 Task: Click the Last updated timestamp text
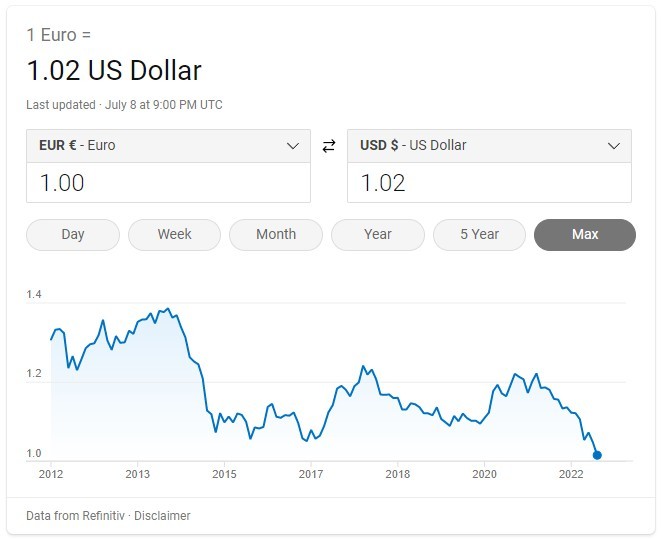coord(125,105)
